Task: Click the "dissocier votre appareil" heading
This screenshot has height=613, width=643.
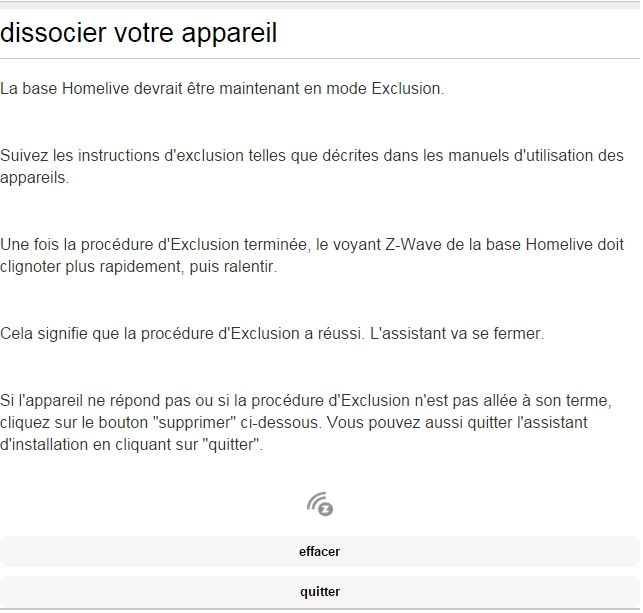Action: (x=139, y=33)
